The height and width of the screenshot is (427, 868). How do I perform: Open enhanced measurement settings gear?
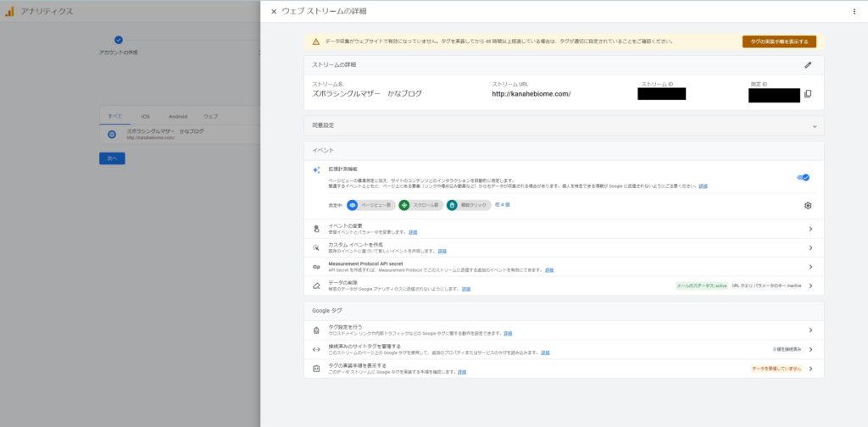(808, 205)
